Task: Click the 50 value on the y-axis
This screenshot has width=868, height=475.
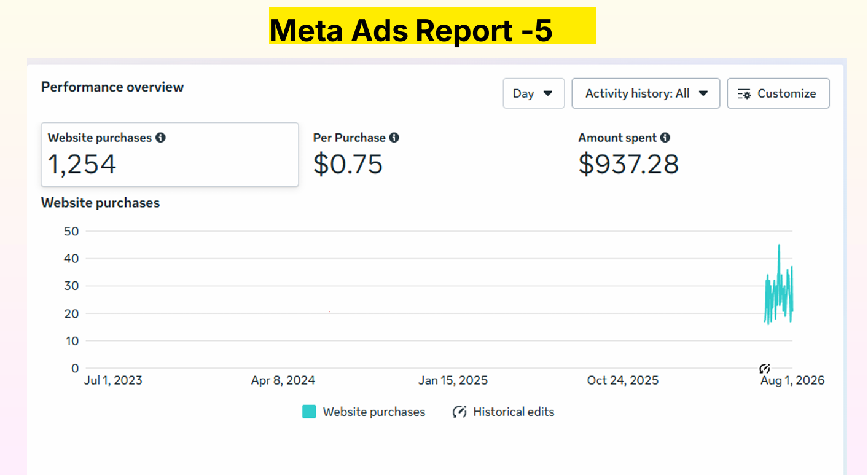Action: pyautogui.click(x=71, y=231)
